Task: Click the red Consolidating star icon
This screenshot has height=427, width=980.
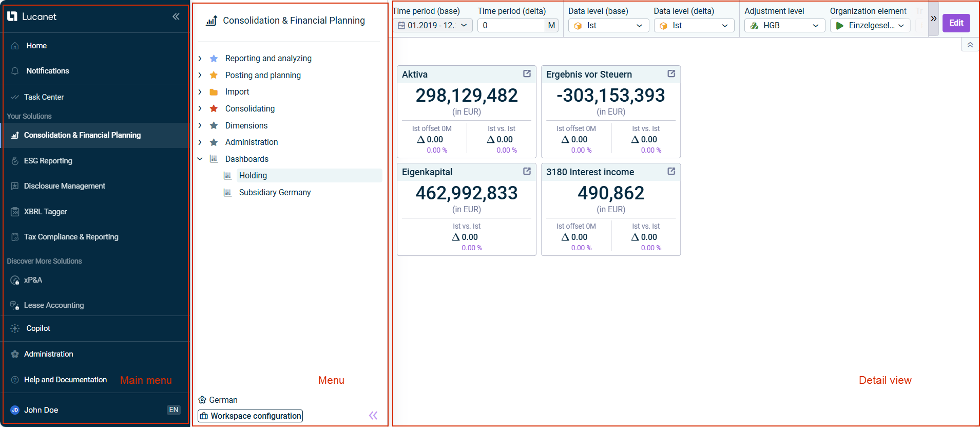Action: coord(214,108)
